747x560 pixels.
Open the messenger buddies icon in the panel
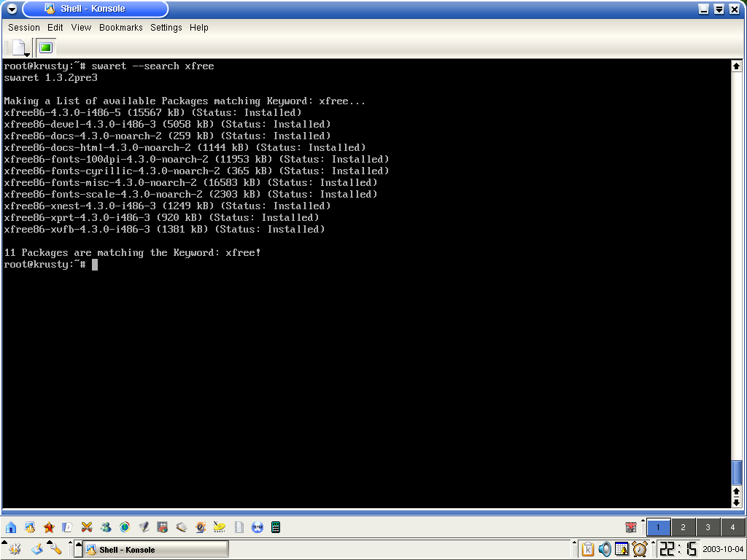click(x=106, y=527)
